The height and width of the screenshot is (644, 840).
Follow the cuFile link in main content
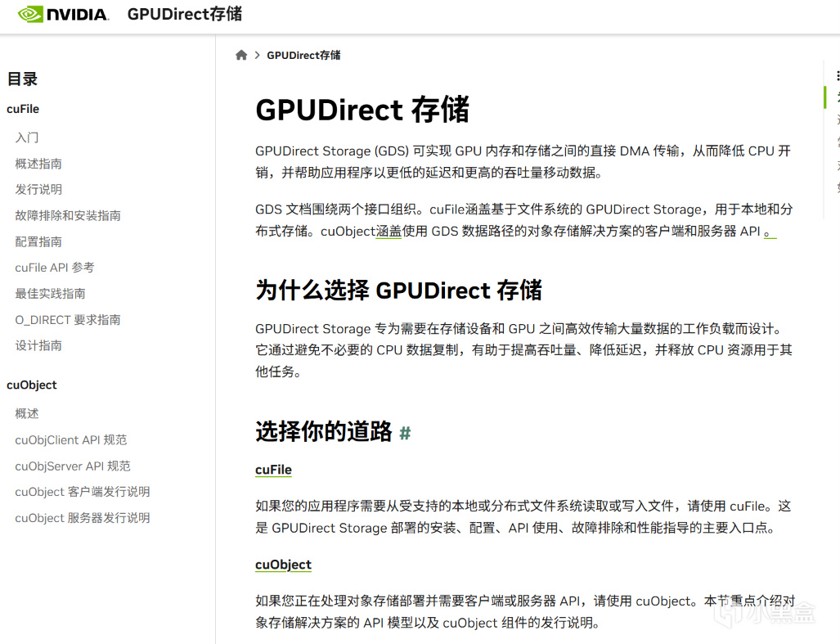(274, 470)
